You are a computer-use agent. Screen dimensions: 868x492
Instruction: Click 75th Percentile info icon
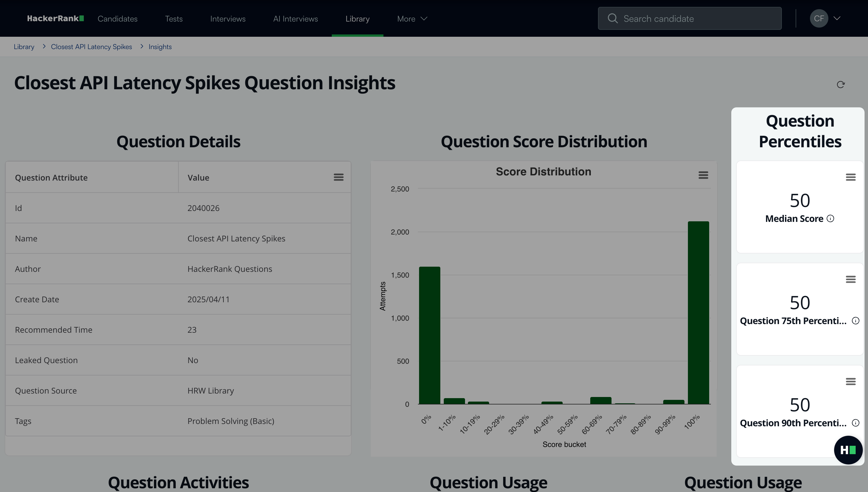coord(855,321)
